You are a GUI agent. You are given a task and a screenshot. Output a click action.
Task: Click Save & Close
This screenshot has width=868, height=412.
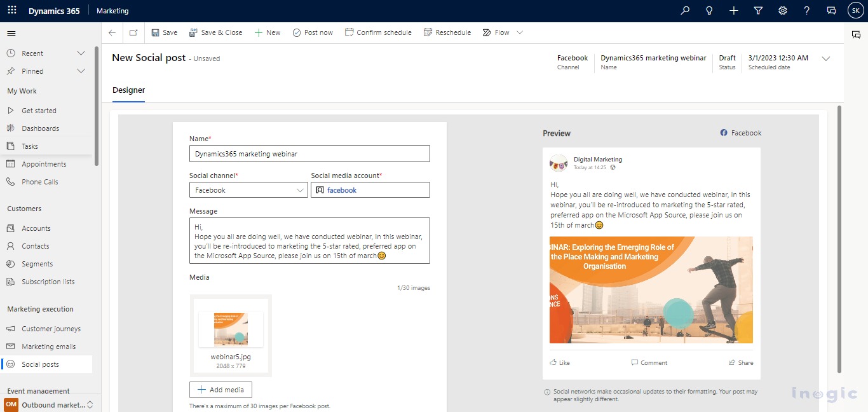pyautogui.click(x=216, y=32)
